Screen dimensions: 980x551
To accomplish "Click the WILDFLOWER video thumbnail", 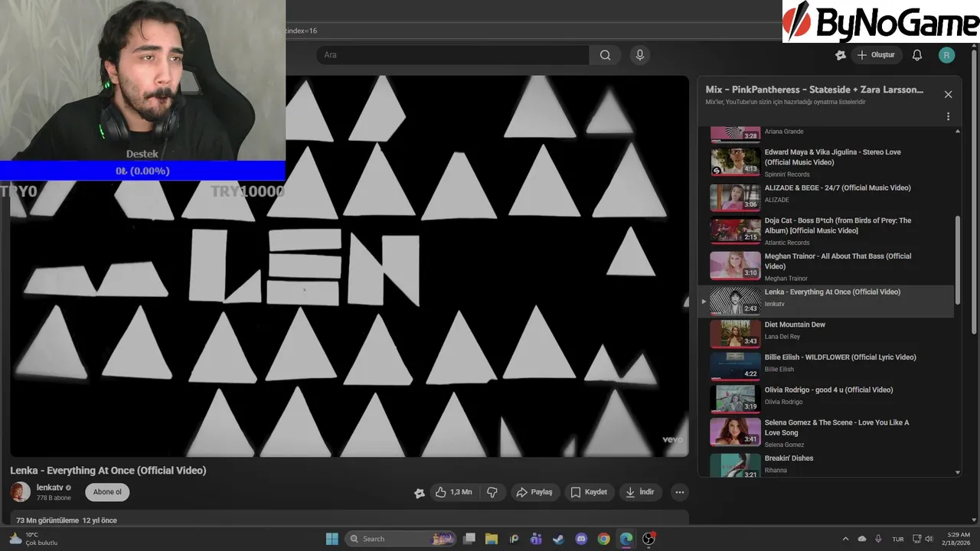I will (x=735, y=366).
